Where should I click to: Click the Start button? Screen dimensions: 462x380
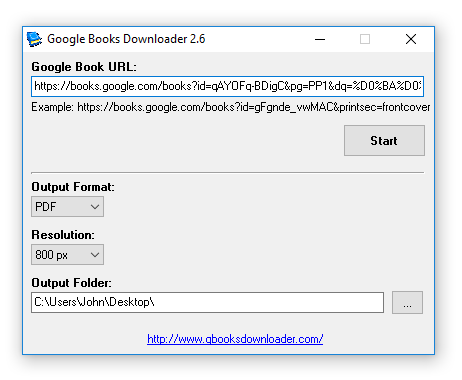click(x=384, y=141)
